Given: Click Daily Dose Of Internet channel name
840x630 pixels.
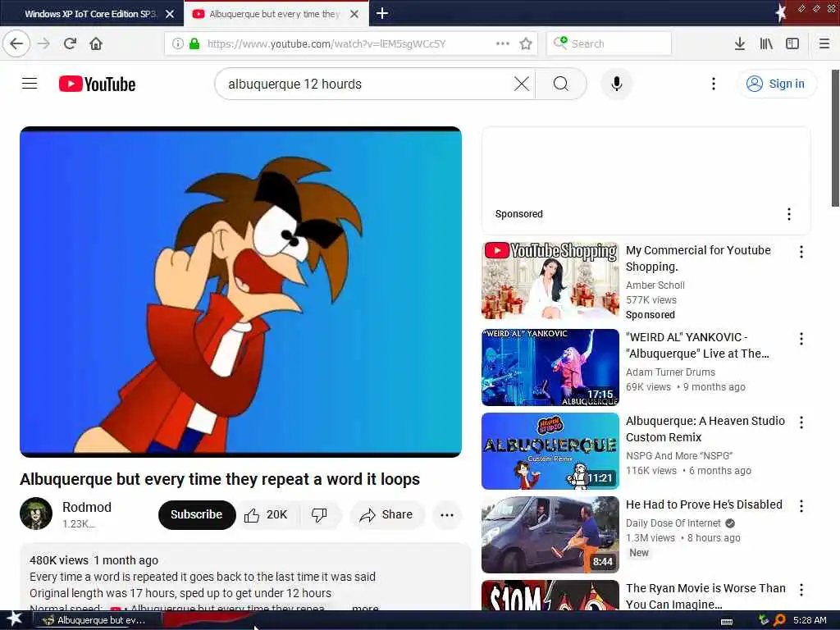Looking at the screenshot, I should (673, 523).
